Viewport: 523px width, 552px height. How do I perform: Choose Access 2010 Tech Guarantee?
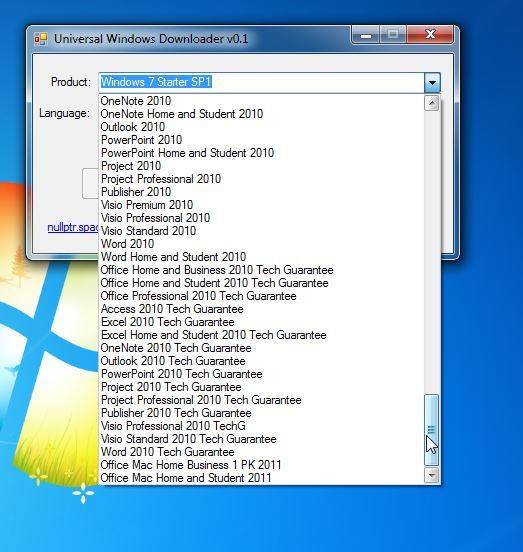[x=262, y=309]
